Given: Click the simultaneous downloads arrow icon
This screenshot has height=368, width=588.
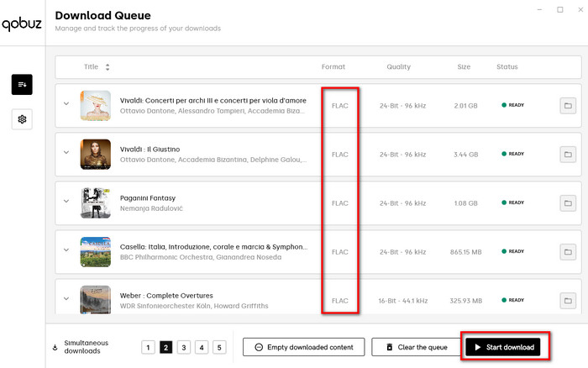Looking at the screenshot, I should (x=55, y=347).
